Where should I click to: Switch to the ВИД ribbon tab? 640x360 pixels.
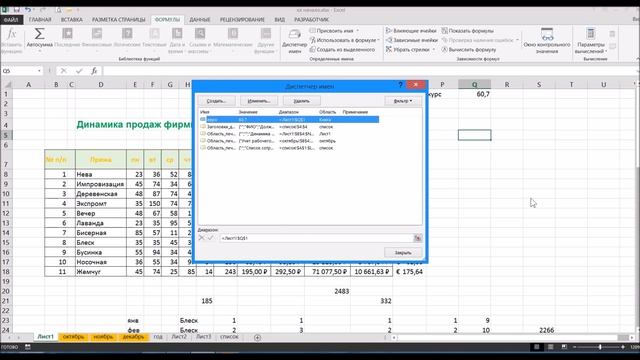point(280,20)
